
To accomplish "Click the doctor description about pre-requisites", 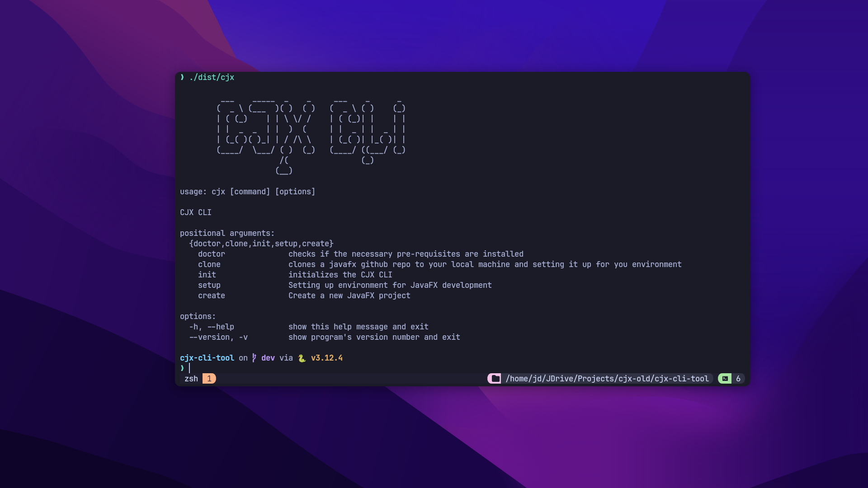I will pyautogui.click(x=406, y=254).
